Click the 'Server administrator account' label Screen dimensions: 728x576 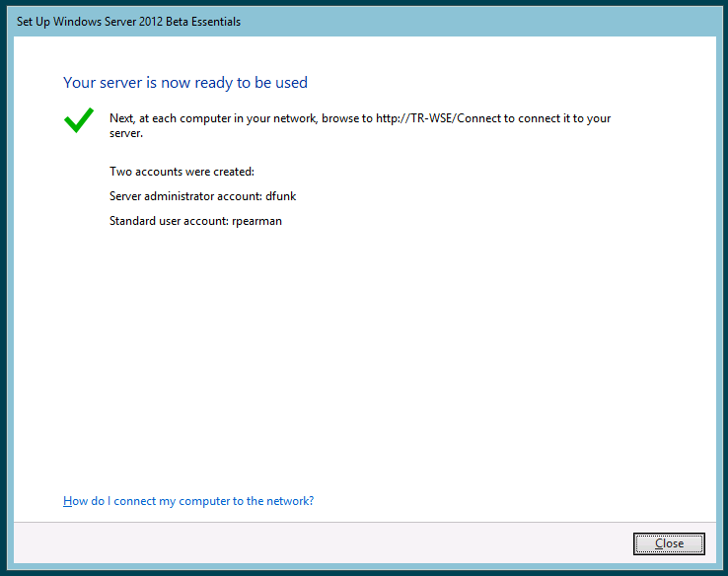pos(185,196)
